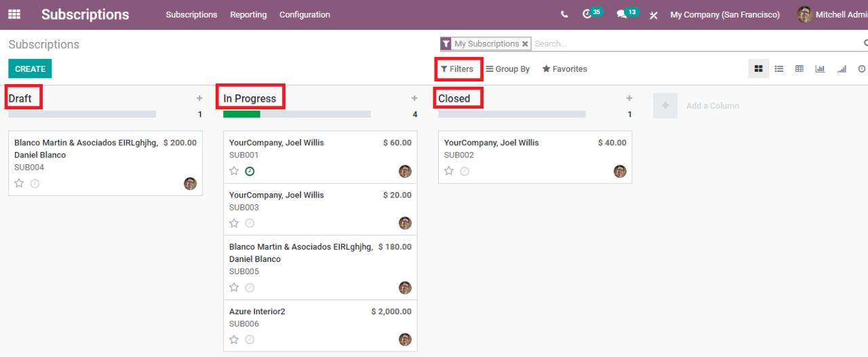Open the Group By dropdown
Image resolution: width=868 pixels, height=357 pixels.
(508, 69)
